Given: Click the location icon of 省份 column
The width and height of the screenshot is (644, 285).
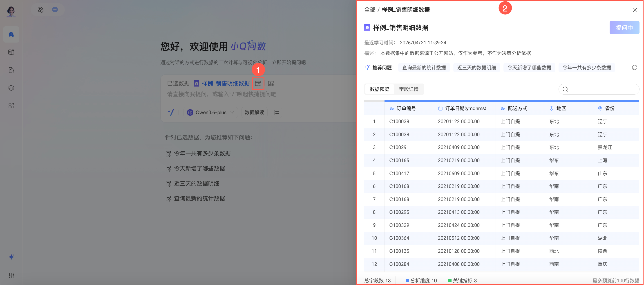Looking at the screenshot, I should [600, 108].
